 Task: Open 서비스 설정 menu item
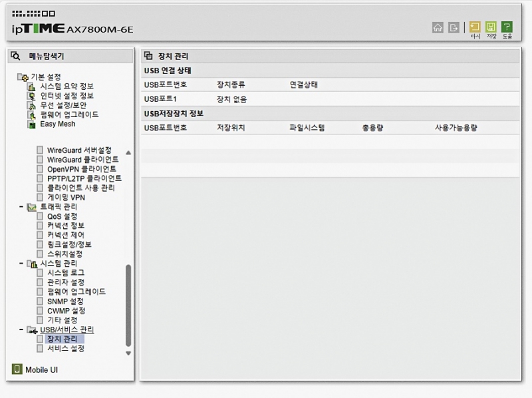(x=65, y=348)
